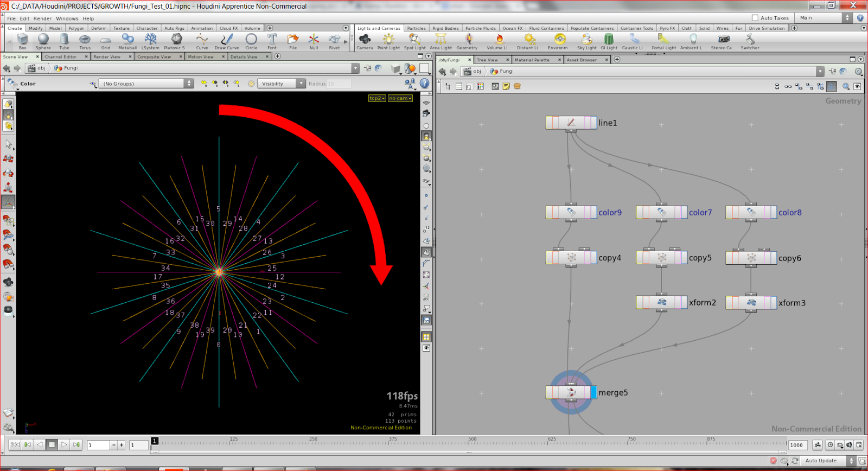Jump to the first frame
This screenshot has width=868, height=471.
tap(15, 444)
